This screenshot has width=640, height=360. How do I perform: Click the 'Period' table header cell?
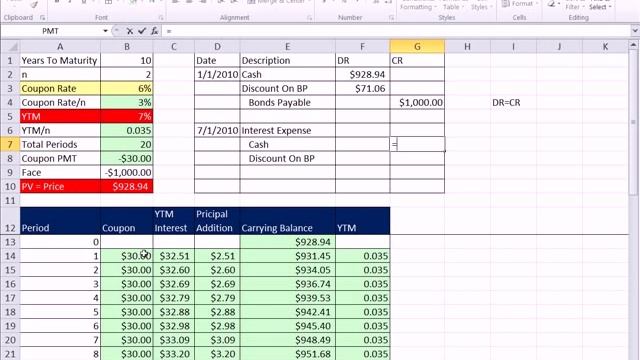60,221
